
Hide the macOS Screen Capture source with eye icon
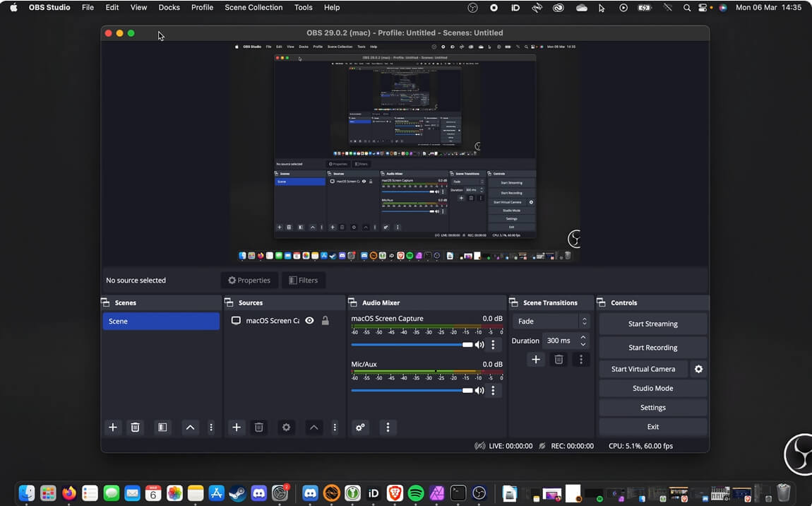pos(309,320)
